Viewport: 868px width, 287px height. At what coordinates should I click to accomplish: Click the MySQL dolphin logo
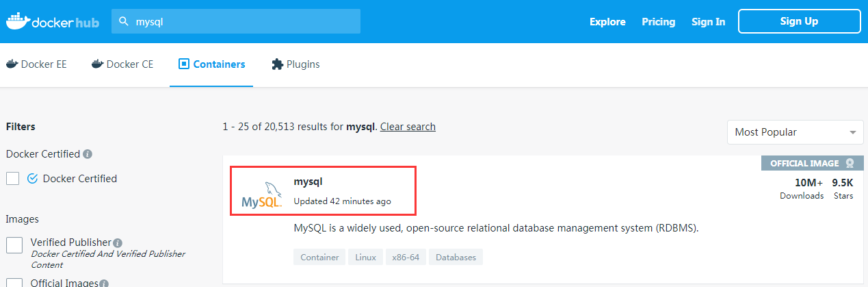click(x=261, y=194)
